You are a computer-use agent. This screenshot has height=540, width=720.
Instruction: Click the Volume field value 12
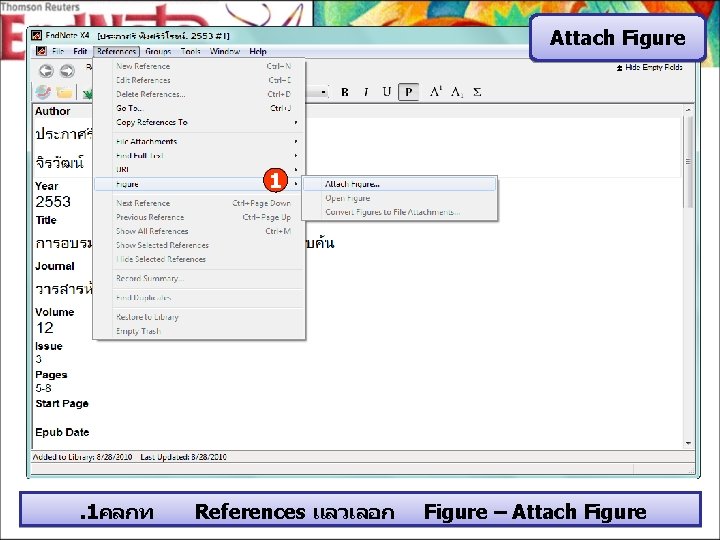[45, 328]
